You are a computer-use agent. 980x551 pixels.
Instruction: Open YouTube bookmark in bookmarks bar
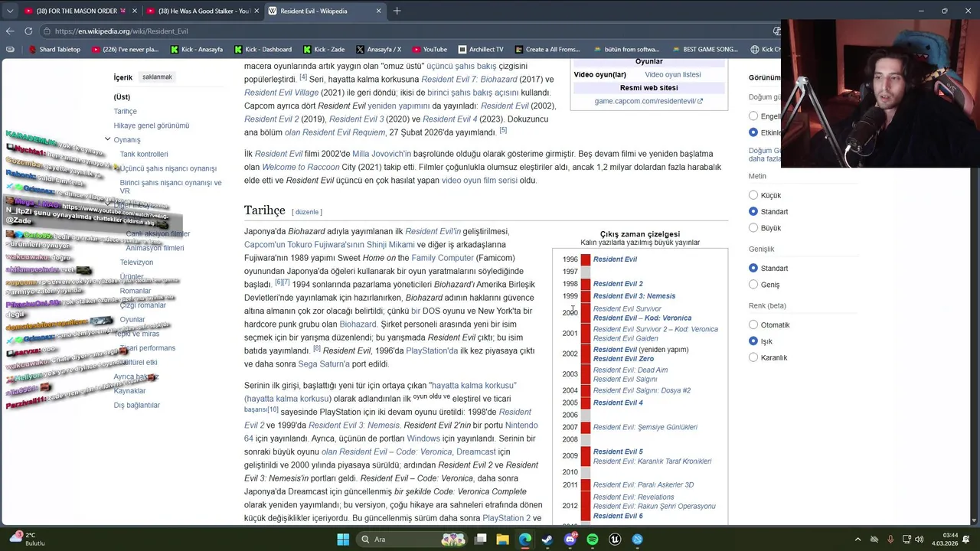[430, 49]
